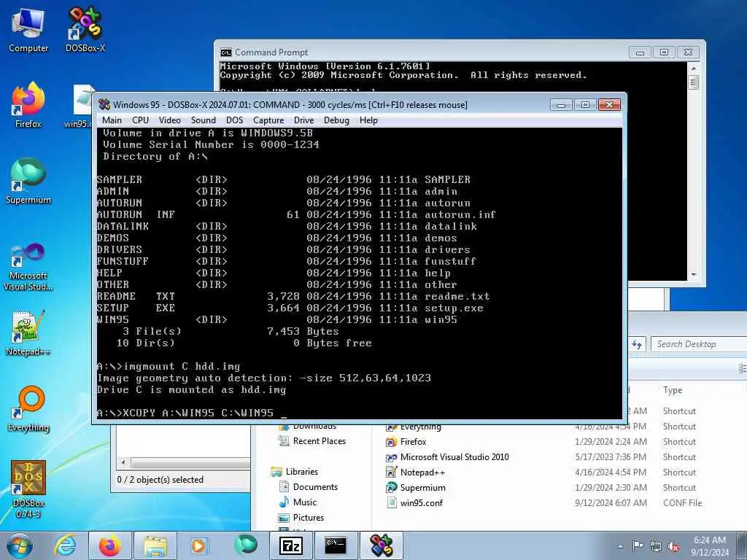Select the win95.conf desktop file icon
747x560 pixels.
pyautogui.click(x=80, y=106)
